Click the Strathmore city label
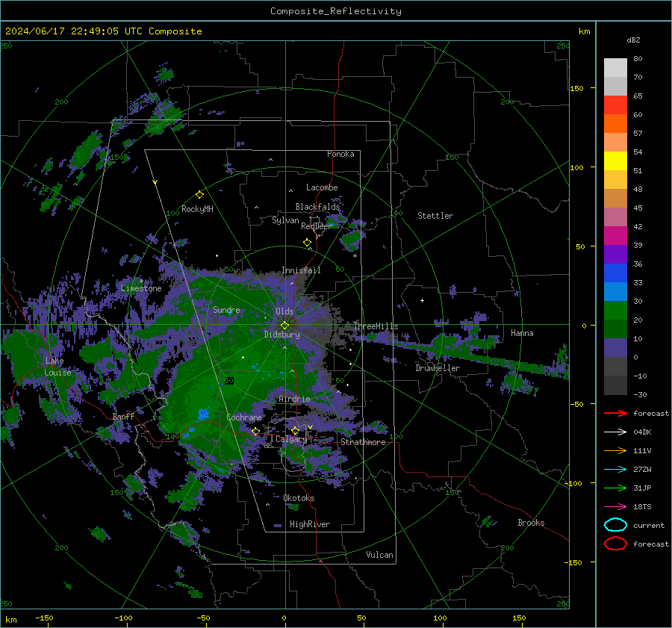 click(363, 442)
